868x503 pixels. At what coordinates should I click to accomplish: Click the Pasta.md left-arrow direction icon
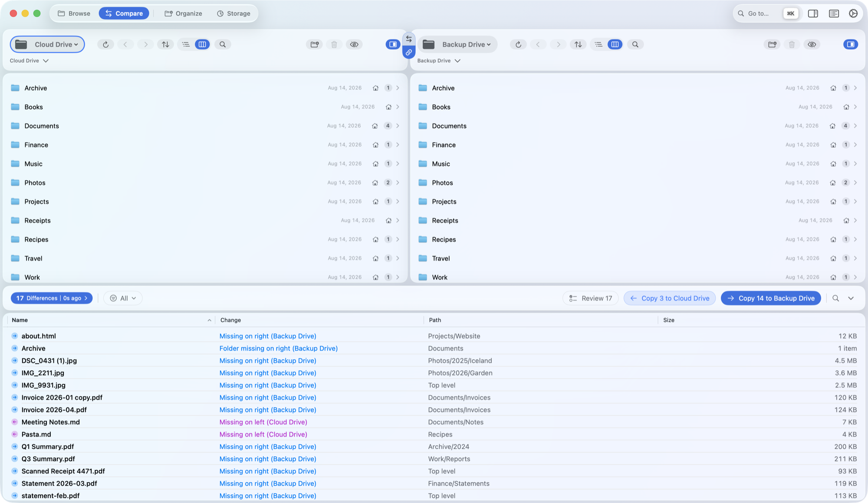14,434
